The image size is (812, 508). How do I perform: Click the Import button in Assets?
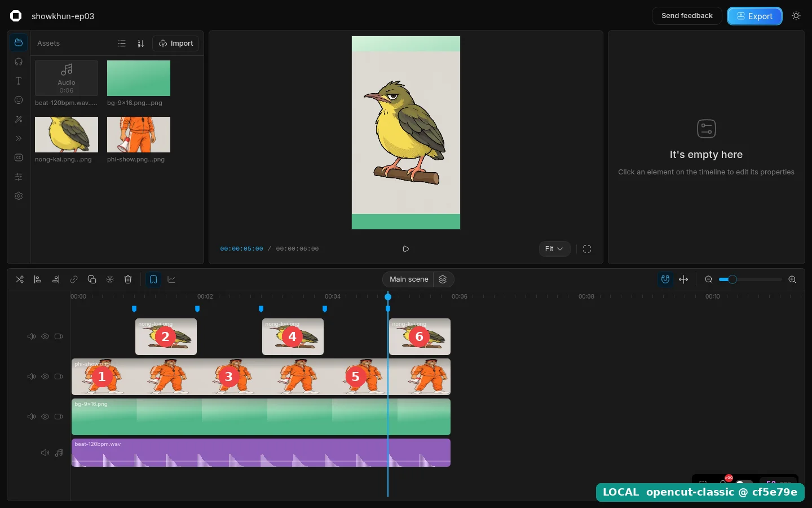click(176, 43)
